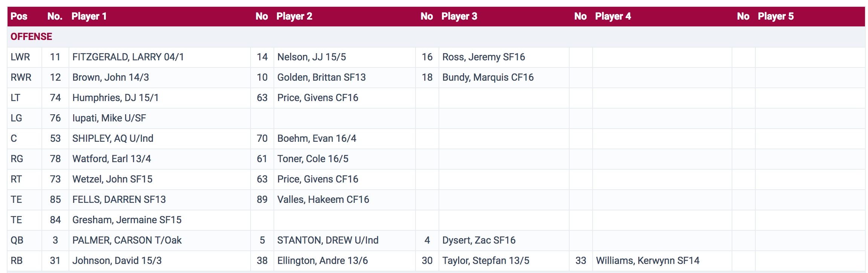Click the Pos column header
868x273 pixels.
tap(19, 16)
